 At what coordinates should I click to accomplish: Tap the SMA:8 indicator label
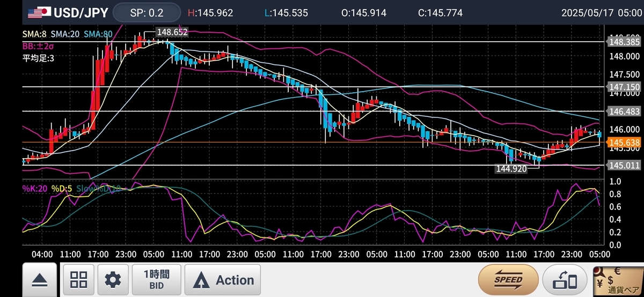[35, 34]
